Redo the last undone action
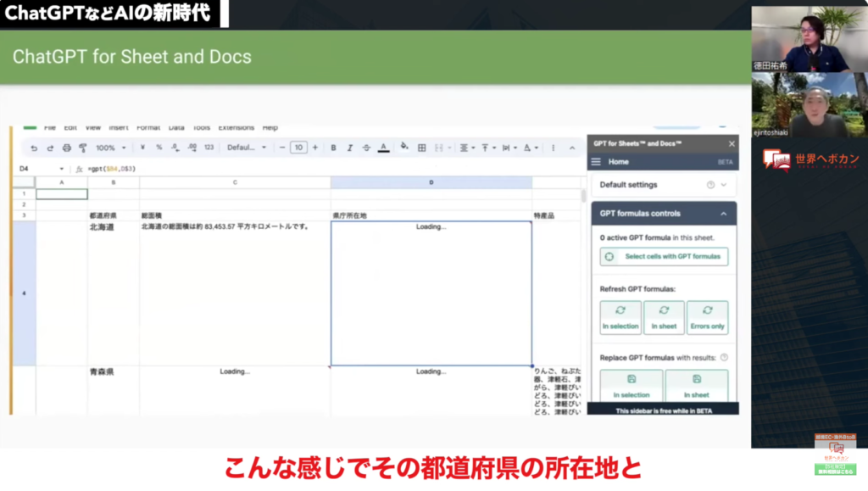Image resolution: width=868 pixels, height=491 pixels. 50,148
